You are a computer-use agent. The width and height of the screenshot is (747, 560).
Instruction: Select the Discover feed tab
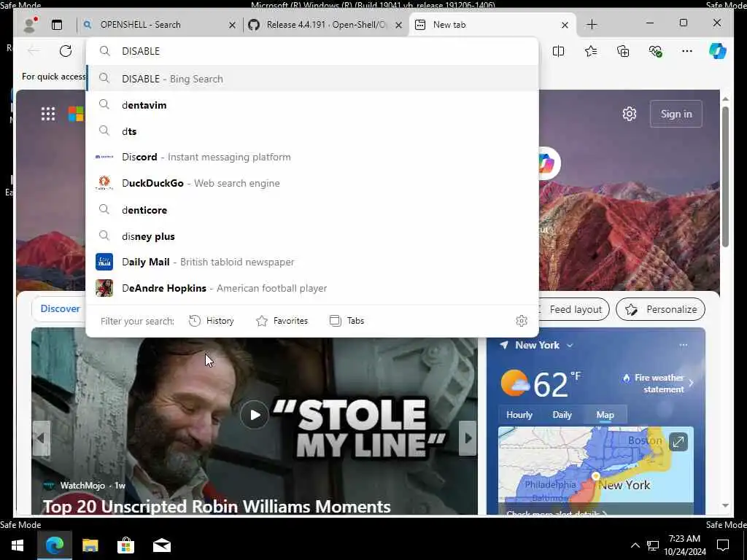[x=60, y=308]
